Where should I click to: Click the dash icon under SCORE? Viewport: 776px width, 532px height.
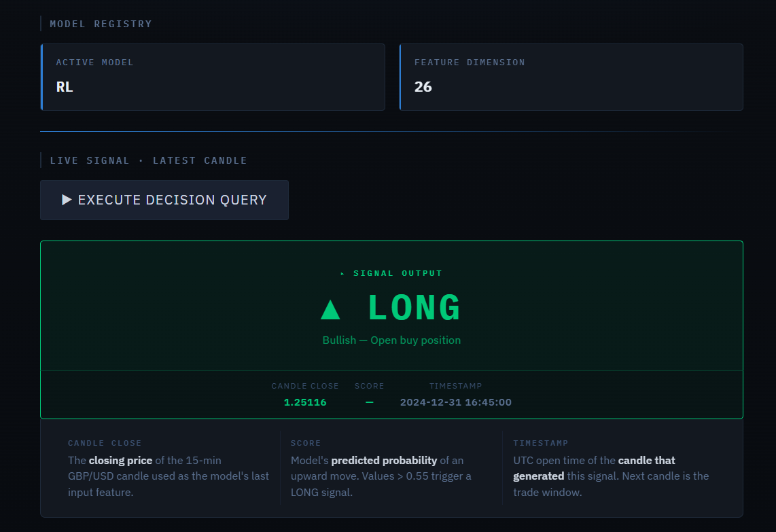[369, 402]
